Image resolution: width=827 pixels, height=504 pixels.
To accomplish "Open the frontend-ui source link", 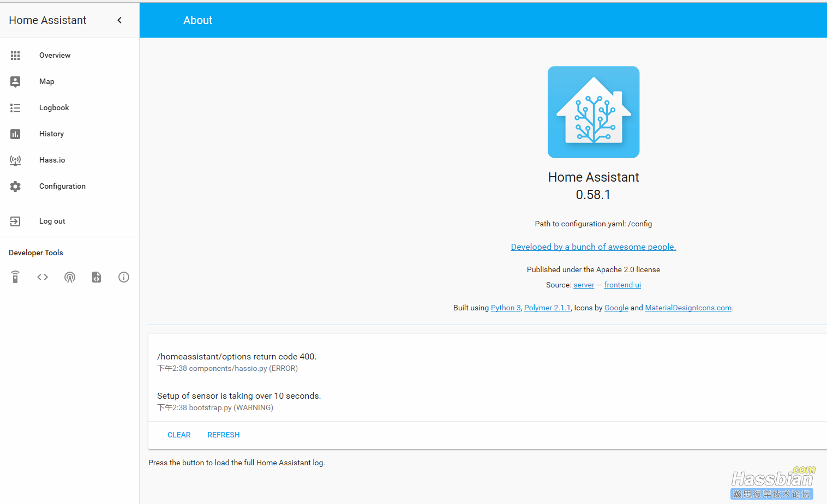I will point(622,285).
